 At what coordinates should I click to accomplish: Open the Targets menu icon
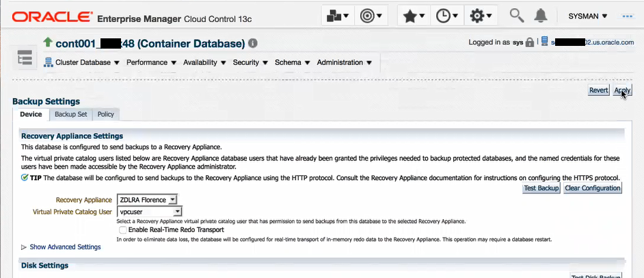tap(371, 16)
